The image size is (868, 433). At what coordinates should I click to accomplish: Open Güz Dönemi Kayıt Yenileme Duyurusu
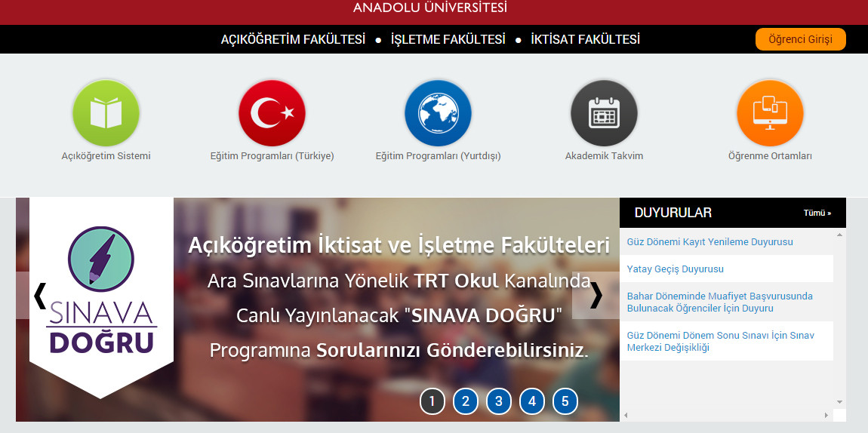click(709, 242)
